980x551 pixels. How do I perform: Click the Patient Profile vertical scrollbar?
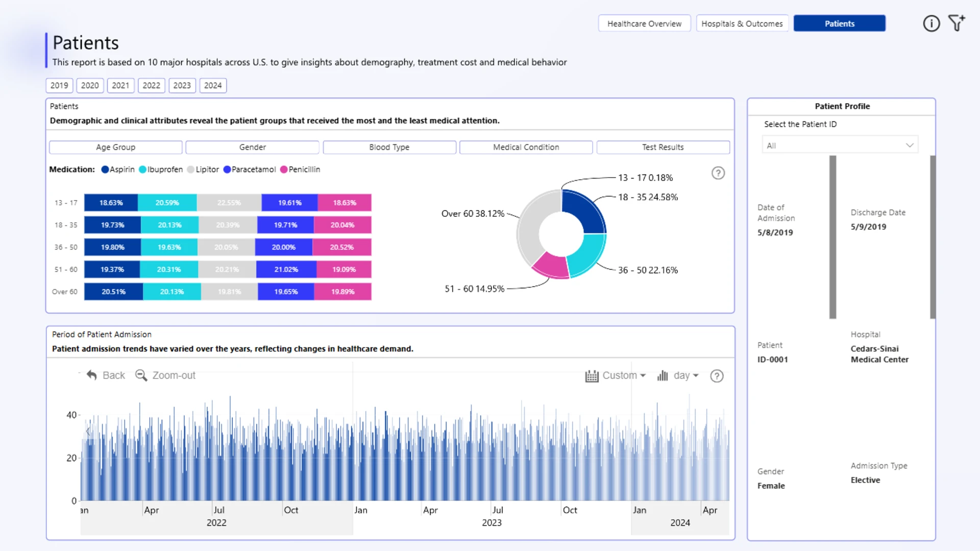click(933, 237)
